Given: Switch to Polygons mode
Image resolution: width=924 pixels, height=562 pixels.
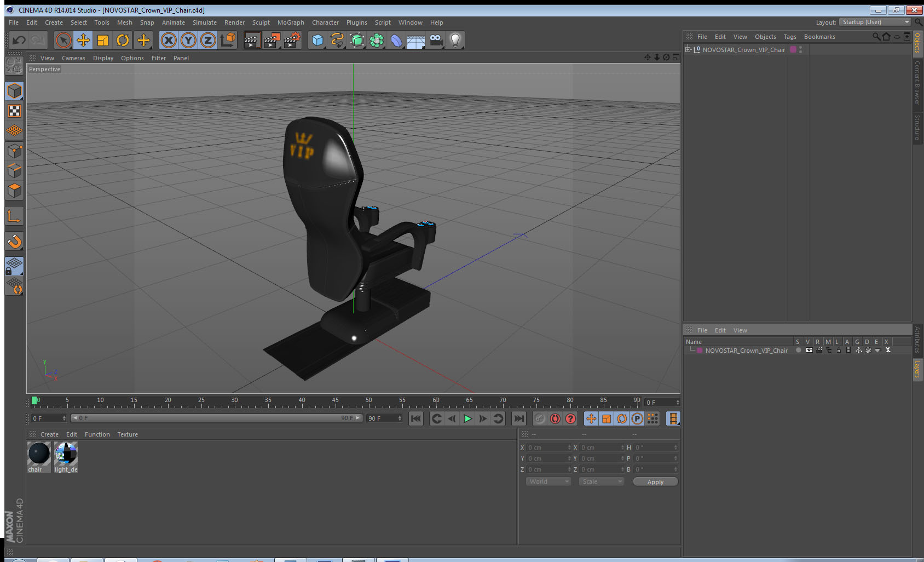Looking at the screenshot, I should click(x=14, y=190).
